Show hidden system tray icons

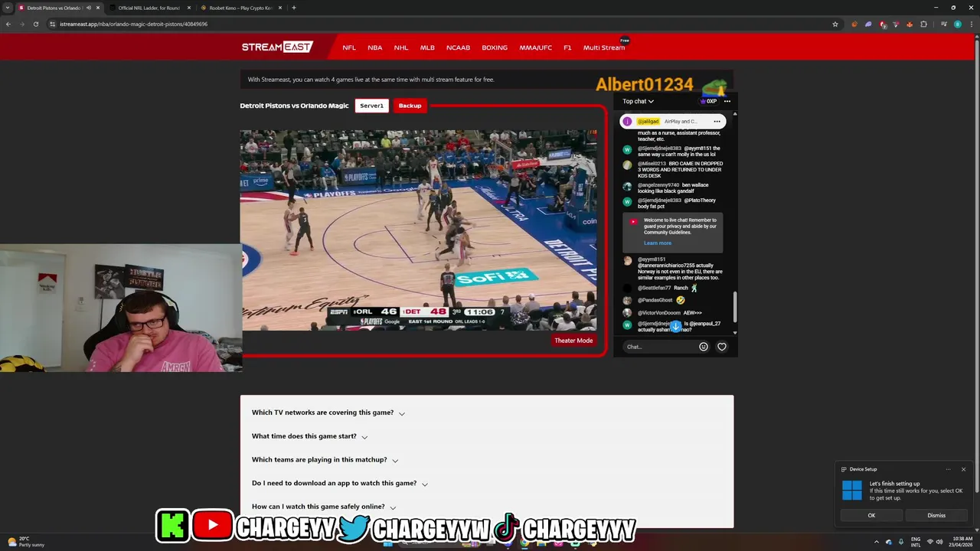(x=877, y=541)
